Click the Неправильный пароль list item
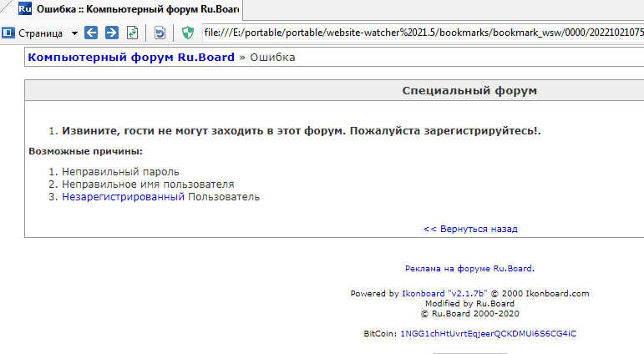The width and height of the screenshot is (644, 354). coord(120,172)
